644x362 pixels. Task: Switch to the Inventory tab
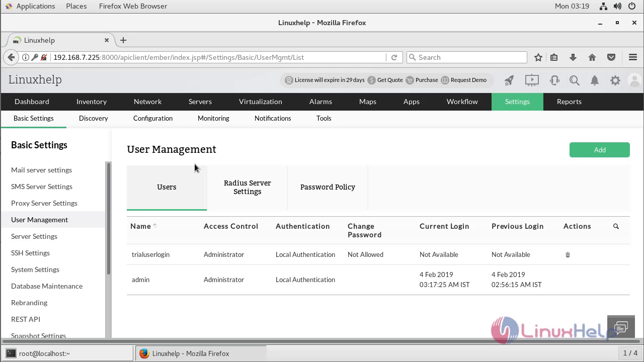[92, 102]
